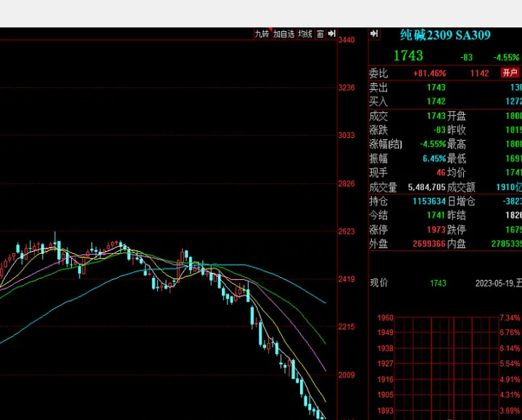Click the 1916 label on intraday chart

pos(385,379)
